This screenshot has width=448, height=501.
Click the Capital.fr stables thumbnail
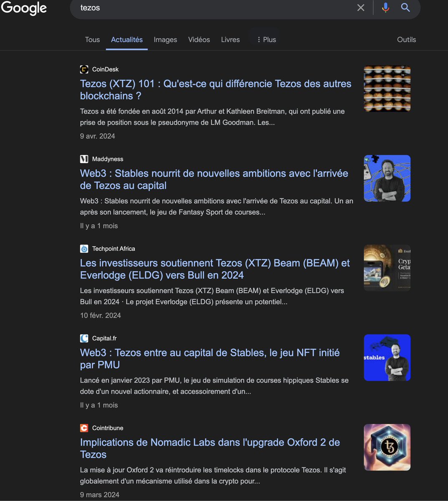[x=387, y=358]
